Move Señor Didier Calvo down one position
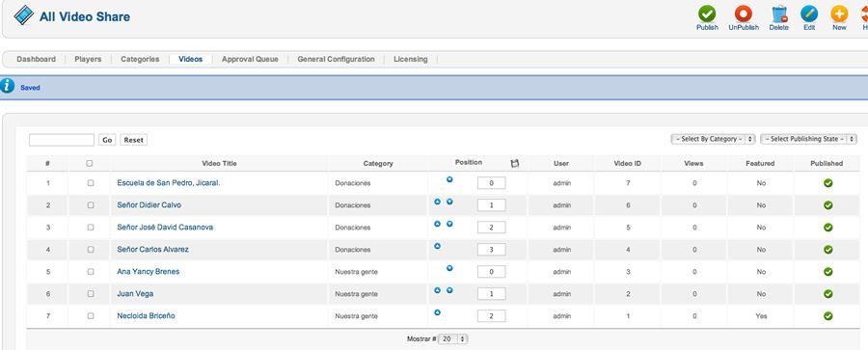This screenshot has width=868, height=350. coord(449,202)
